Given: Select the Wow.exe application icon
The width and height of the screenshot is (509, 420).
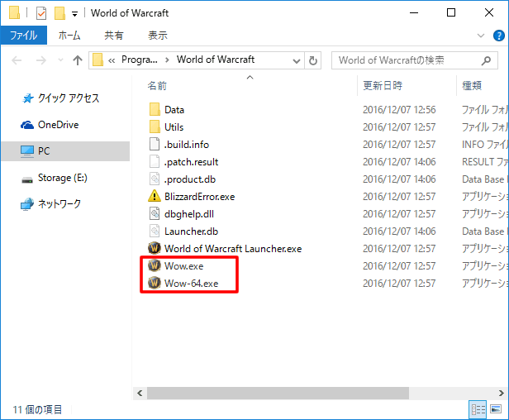Looking at the screenshot, I should pos(155,265).
